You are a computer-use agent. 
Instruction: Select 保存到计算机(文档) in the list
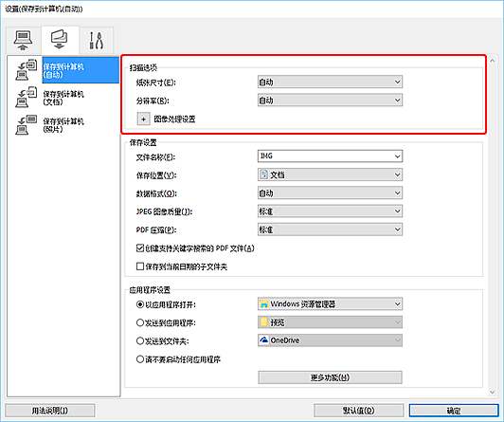(63, 98)
